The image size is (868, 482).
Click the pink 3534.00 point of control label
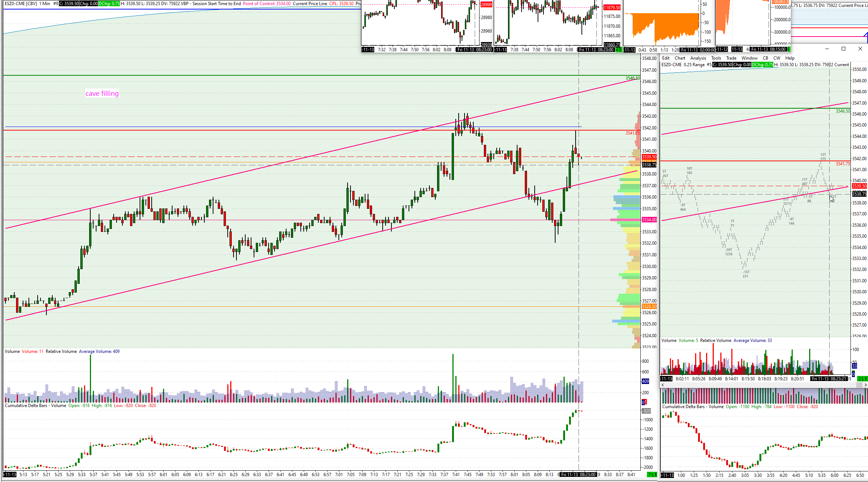(x=649, y=220)
